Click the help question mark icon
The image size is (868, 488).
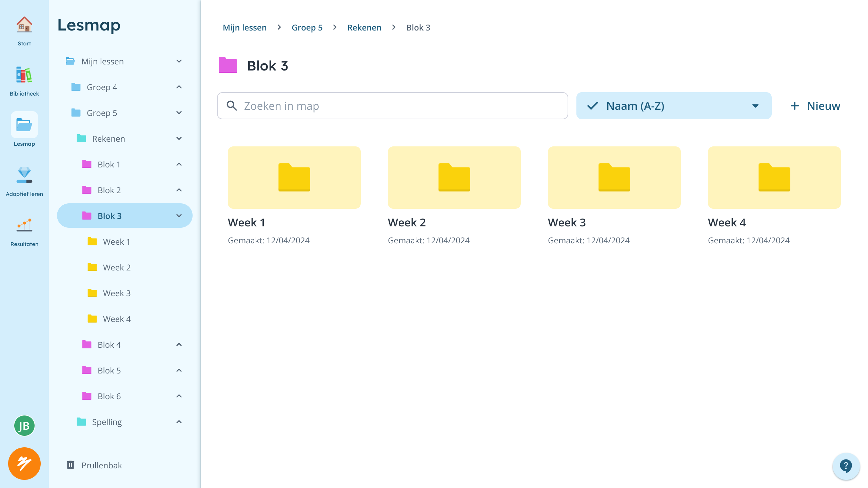pos(846,466)
